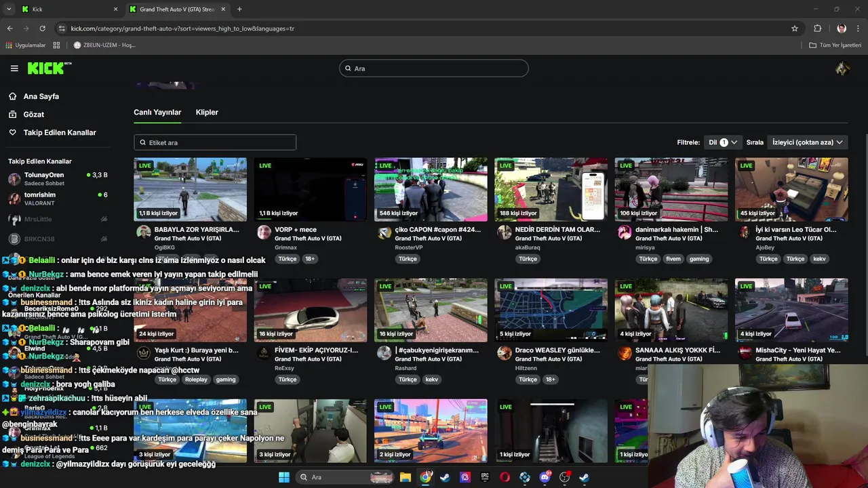The image size is (868, 488).
Task: Open the Dil language filter dropdown
Action: [722, 142]
